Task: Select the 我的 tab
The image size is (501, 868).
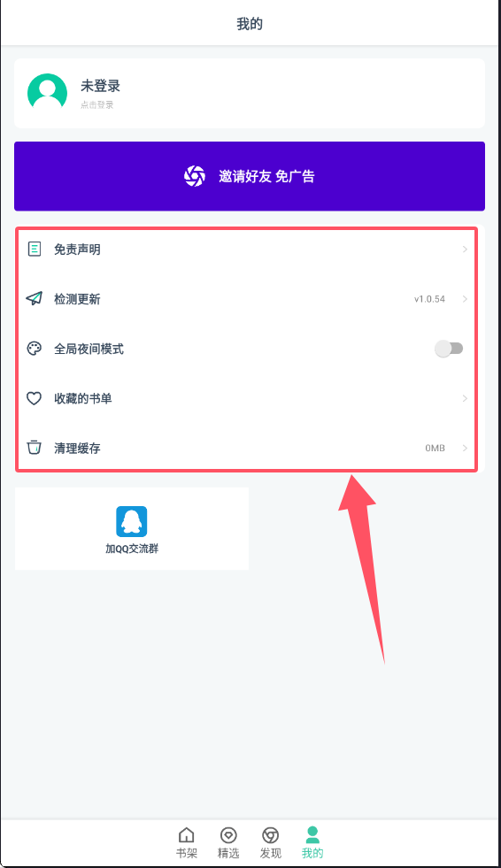Action: (x=312, y=842)
